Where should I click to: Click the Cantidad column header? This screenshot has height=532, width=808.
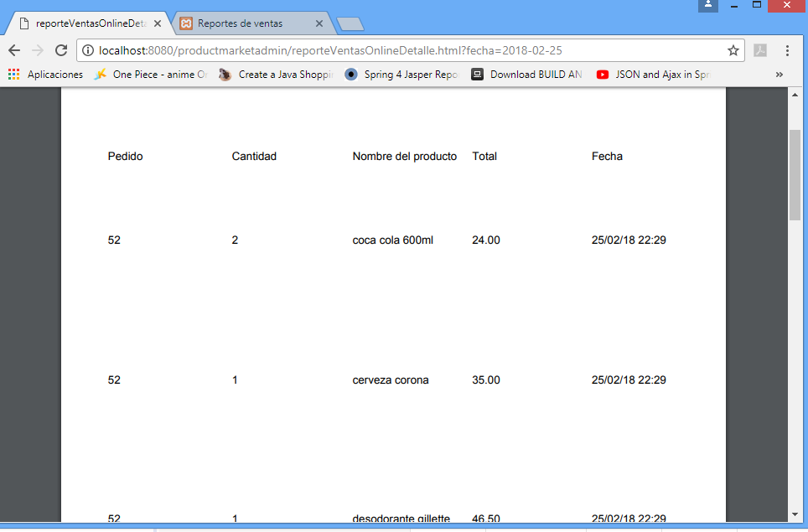click(254, 156)
